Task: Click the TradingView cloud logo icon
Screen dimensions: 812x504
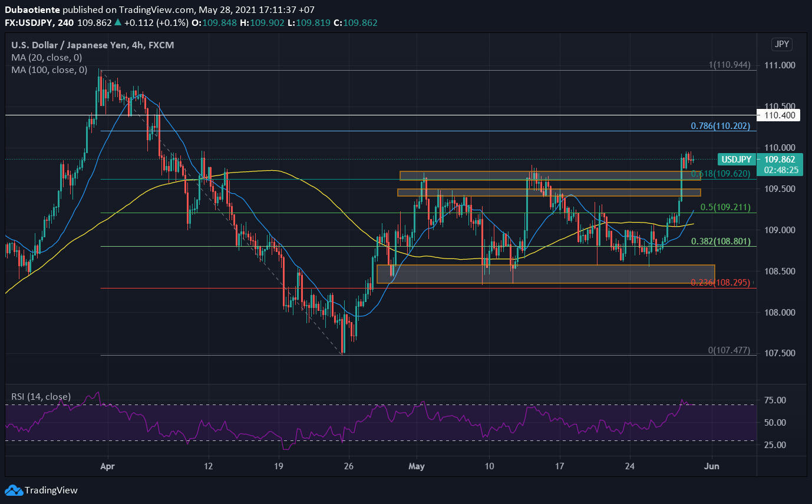Action: [14, 490]
